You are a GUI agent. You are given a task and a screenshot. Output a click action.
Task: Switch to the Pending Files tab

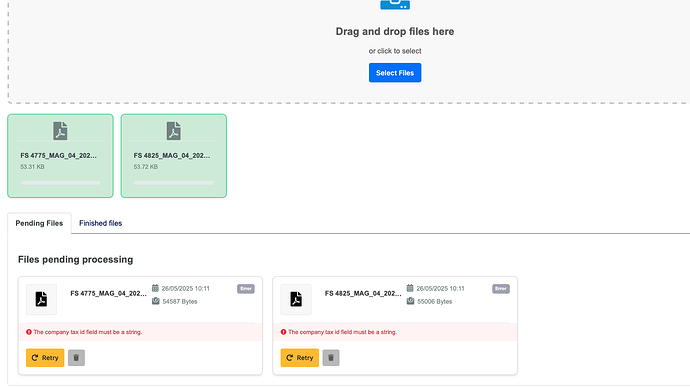tap(39, 223)
